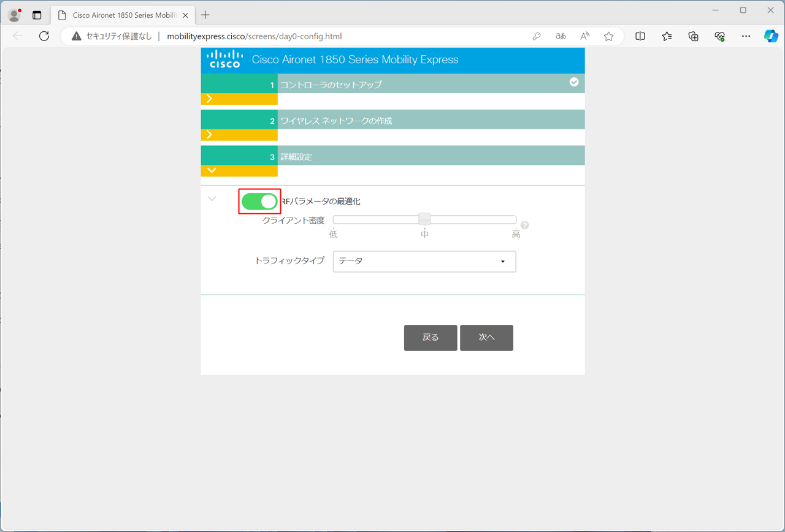Viewport: 785px width, 532px height.
Task: Open the traffic type dropdown
Action: click(x=424, y=261)
